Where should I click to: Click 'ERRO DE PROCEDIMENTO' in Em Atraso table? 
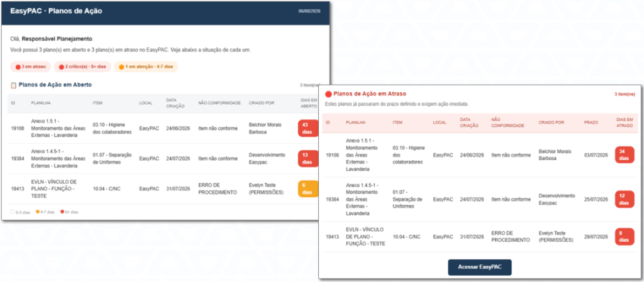tap(511, 237)
